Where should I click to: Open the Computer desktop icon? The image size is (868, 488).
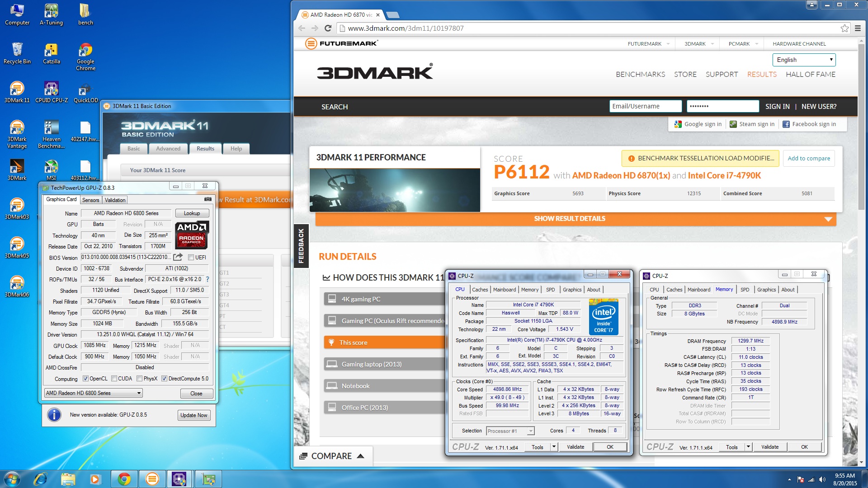point(17,14)
